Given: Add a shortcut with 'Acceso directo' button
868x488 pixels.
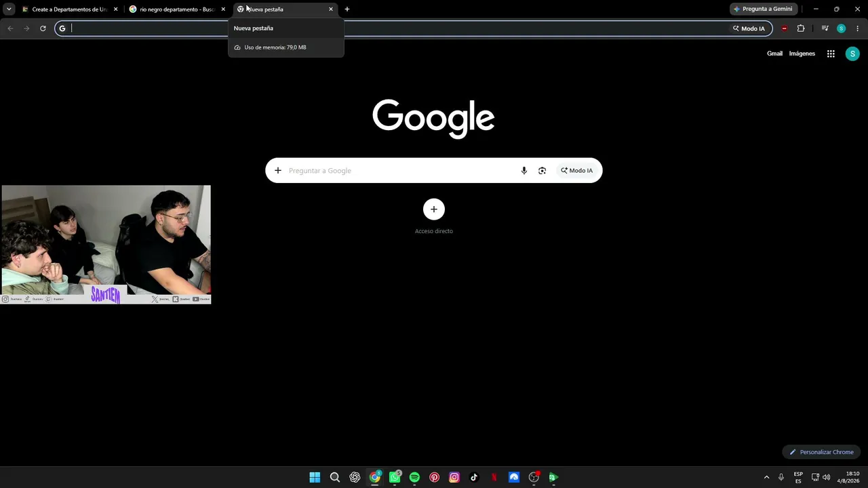Looking at the screenshot, I should (434, 209).
